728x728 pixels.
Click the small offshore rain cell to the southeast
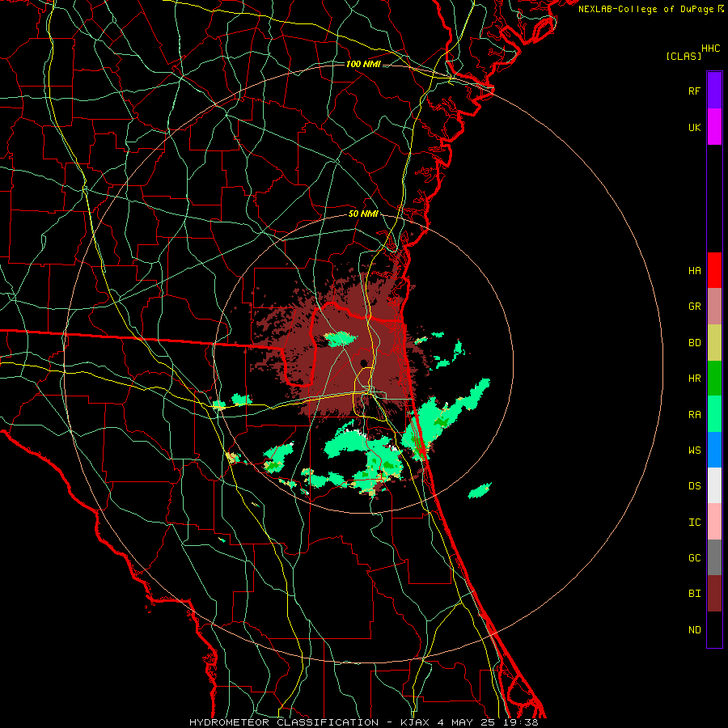pyautogui.click(x=480, y=491)
